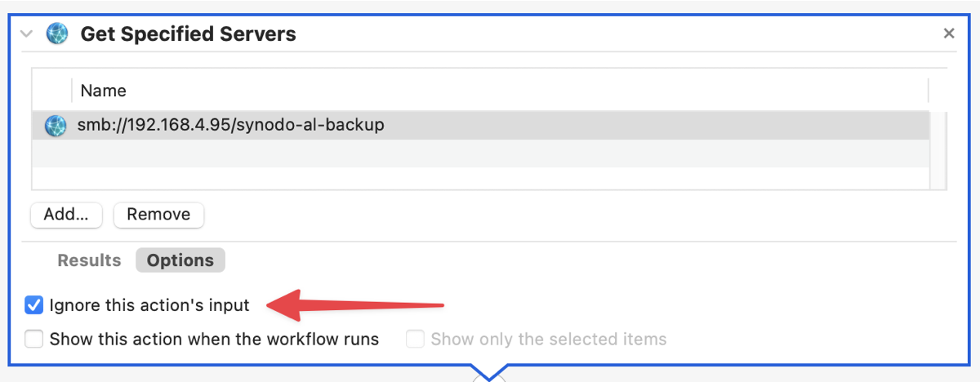980x382 pixels.
Task: Click the blank icon column header left of Name
Action: point(52,90)
